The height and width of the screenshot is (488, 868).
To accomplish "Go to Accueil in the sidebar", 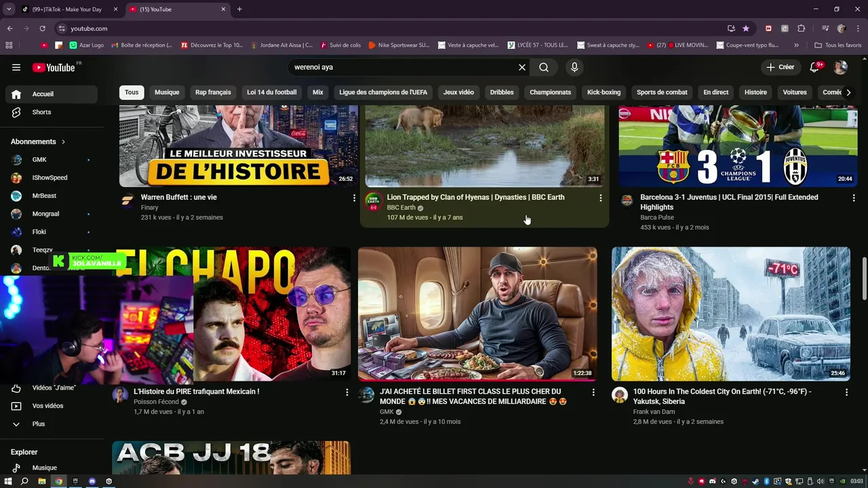I will [x=52, y=94].
